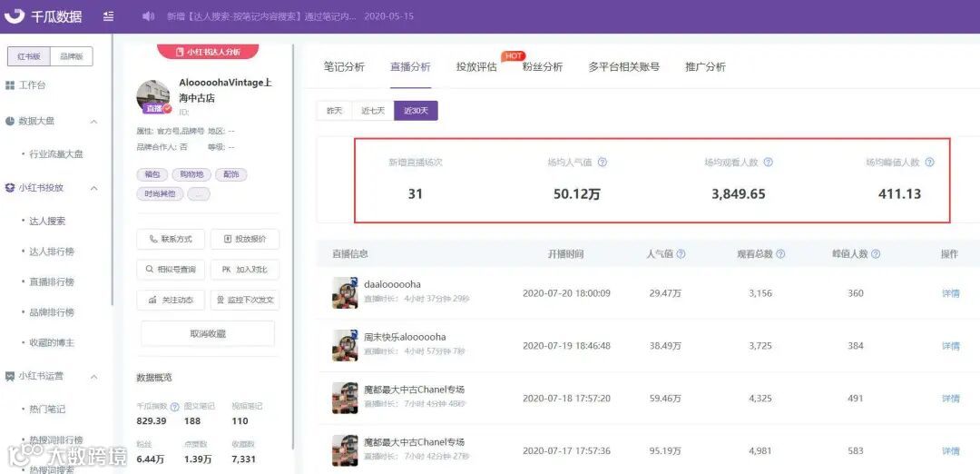Image resolution: width=980 pixels, height=474 pixels.
Task: Click the stream title daaloooooha
Action: (x=393, y=284)
